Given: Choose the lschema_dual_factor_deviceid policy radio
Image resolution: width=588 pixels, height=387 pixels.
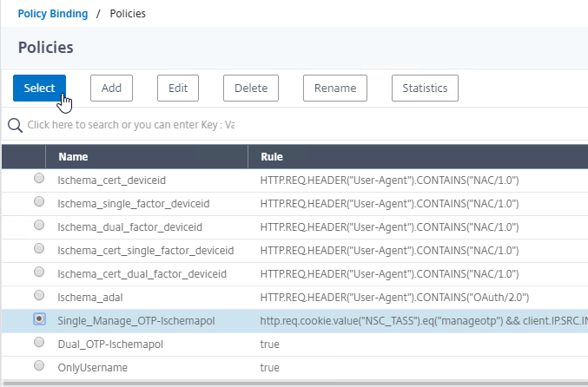Looking at the screenshot, I should [x=39, y=225].
